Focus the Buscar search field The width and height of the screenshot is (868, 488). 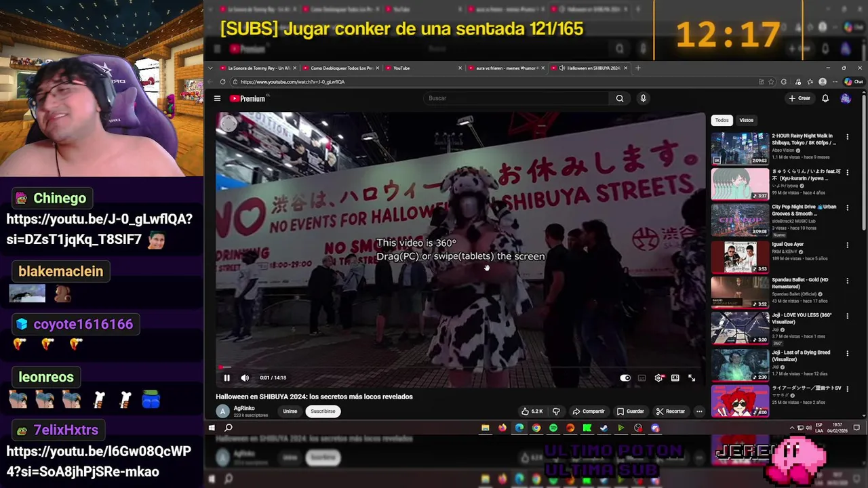[x=517, y=98]
